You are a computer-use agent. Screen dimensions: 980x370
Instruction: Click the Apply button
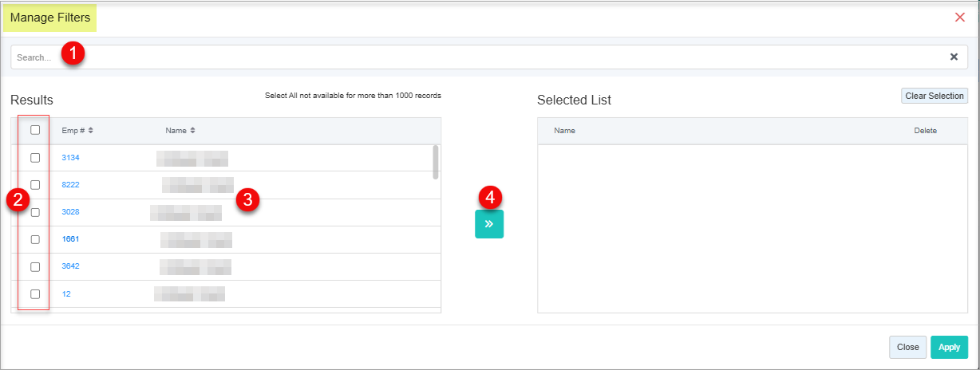(x=949, y=347)
